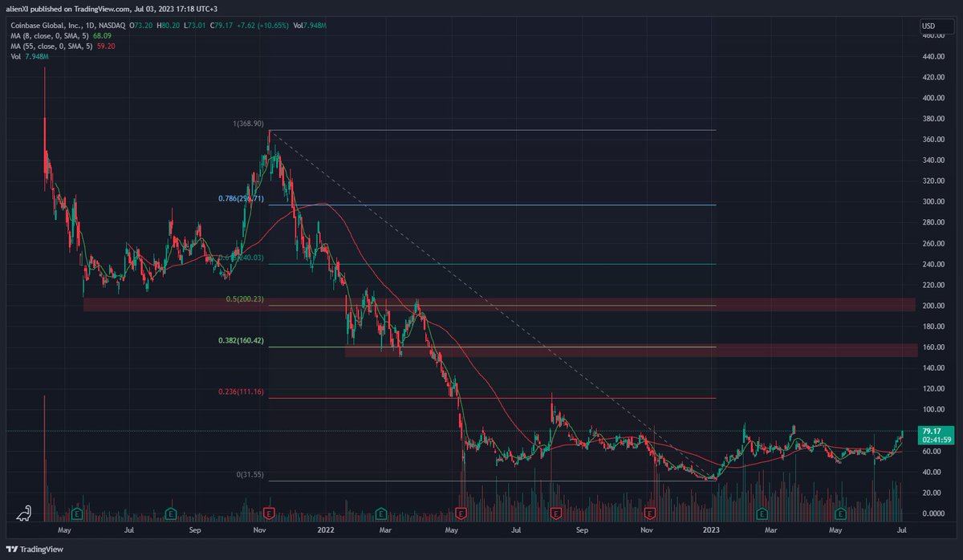The height and width of the screenshot is (560, 963).
Task: Click the Sep label on the time axis
Action: tap(194, 530)
